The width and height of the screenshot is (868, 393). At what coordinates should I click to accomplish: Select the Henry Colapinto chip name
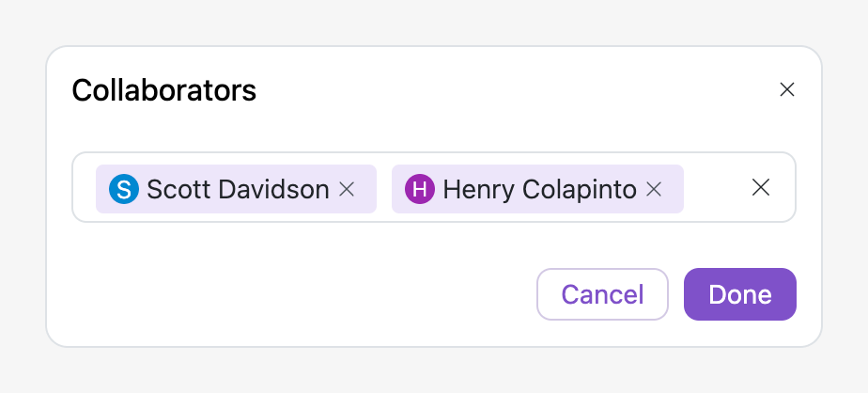click(x=539, y=189)
